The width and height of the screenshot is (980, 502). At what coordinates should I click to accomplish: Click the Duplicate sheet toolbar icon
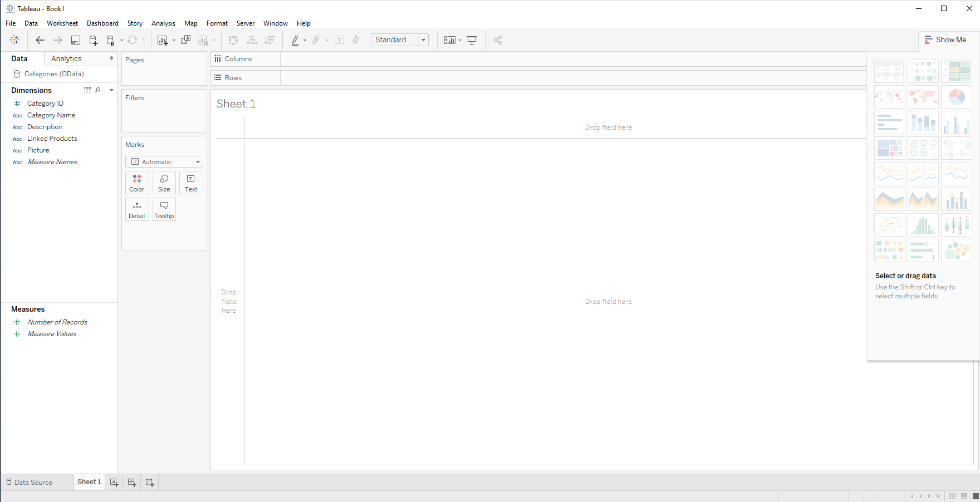pyautogui.click(x=186, y=40)
